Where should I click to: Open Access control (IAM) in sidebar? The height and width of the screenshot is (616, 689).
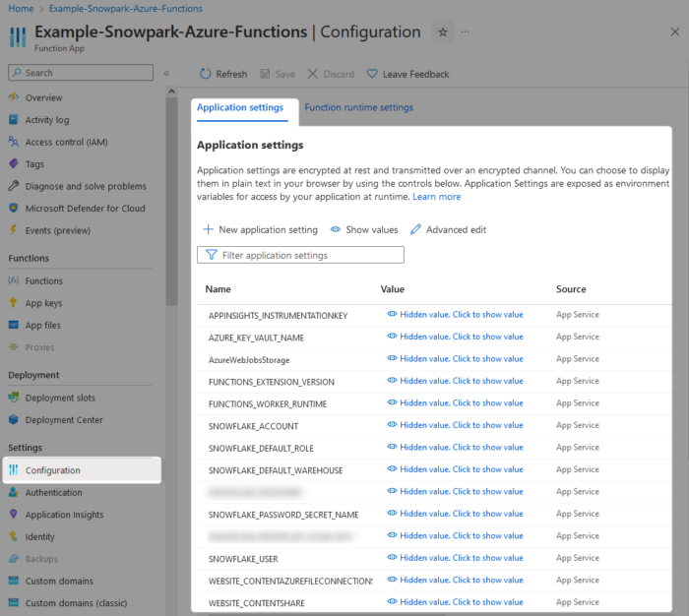(66, 142)
